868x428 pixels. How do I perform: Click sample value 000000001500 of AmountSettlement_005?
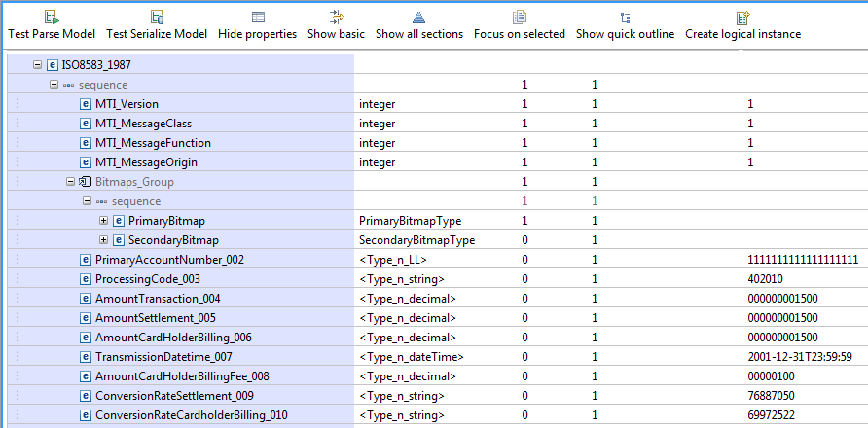pyautogui.click(x=782, y=318)
